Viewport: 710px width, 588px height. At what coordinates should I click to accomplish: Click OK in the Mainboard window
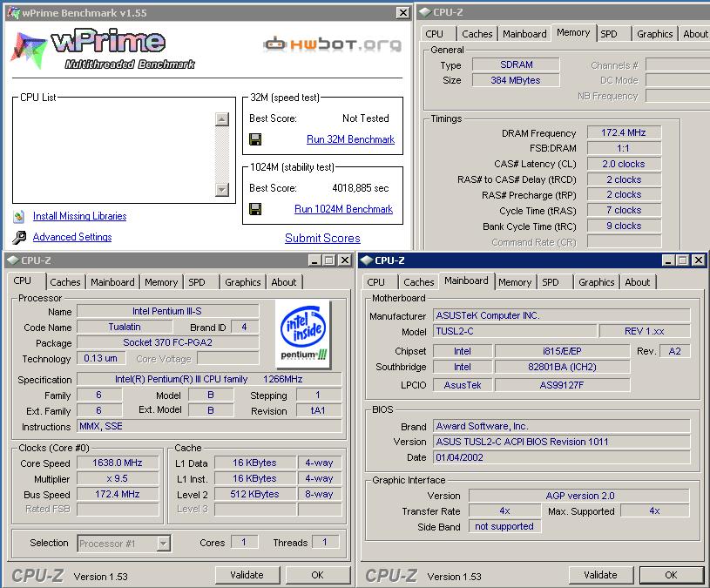pyautogui.click(x=671, y=575)
